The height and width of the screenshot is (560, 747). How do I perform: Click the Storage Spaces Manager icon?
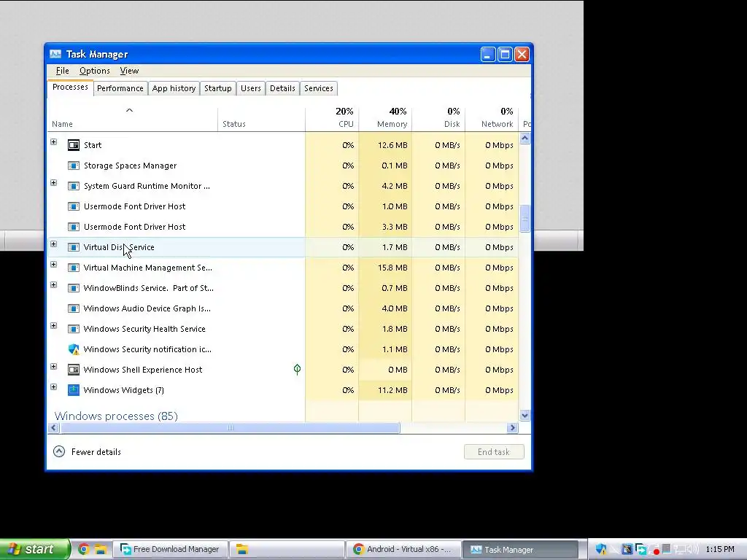pyautogui.click(x=74, y=166)
